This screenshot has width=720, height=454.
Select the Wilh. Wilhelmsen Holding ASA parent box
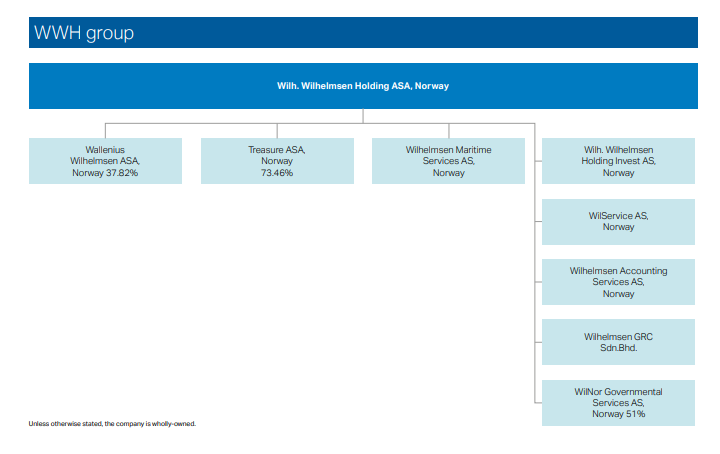tap(363, 86)
